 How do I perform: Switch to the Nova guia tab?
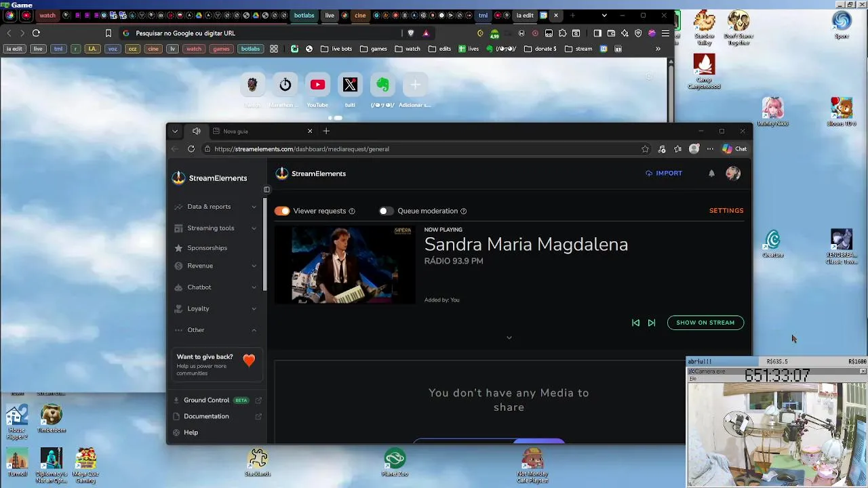click(x=261, y=131)
